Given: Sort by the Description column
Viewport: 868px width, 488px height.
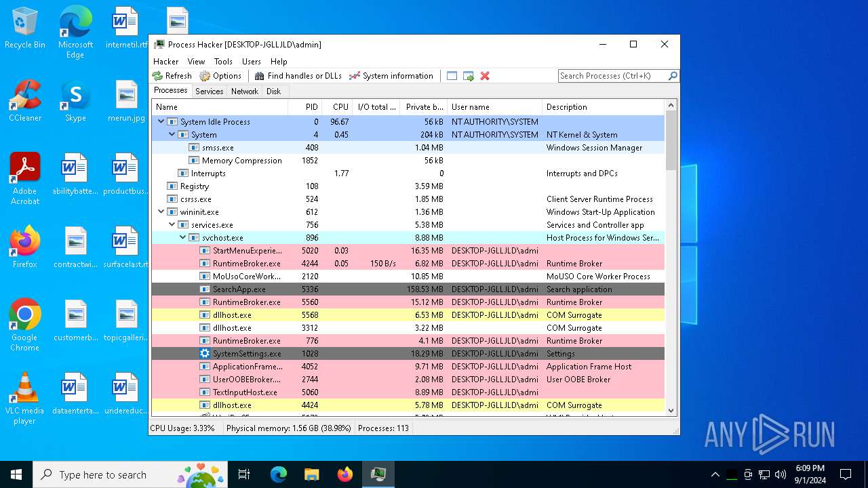Looking at the screenshot, I should coord(604,107).
